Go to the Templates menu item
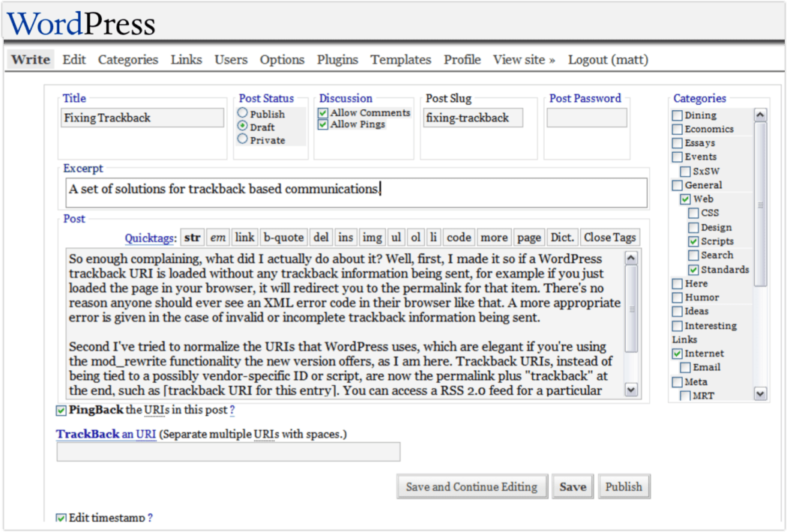 pyautogui.click(x=401, y=60)
